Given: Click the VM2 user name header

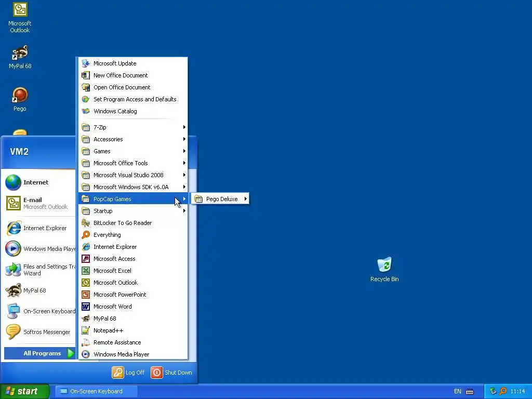Looking at the screenshot, I should coord(19,152).
